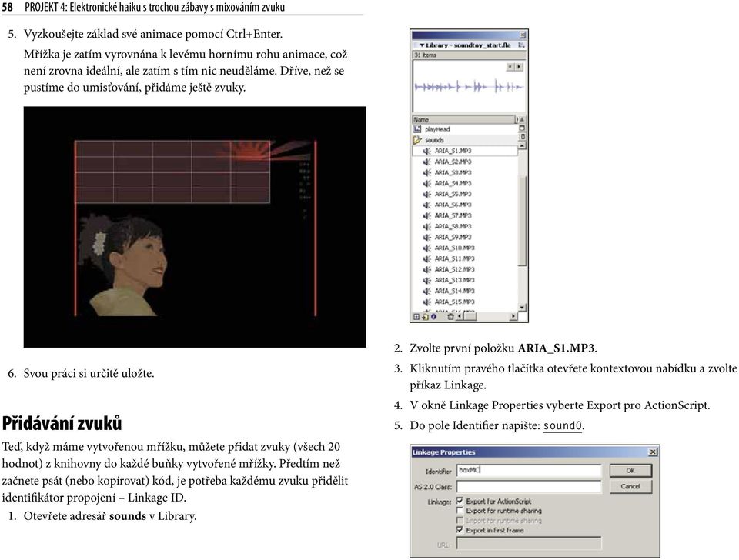Click the Name column header in the Library
Image resolution: width=739 pixels, height=560 pixels.
point(463,120)
